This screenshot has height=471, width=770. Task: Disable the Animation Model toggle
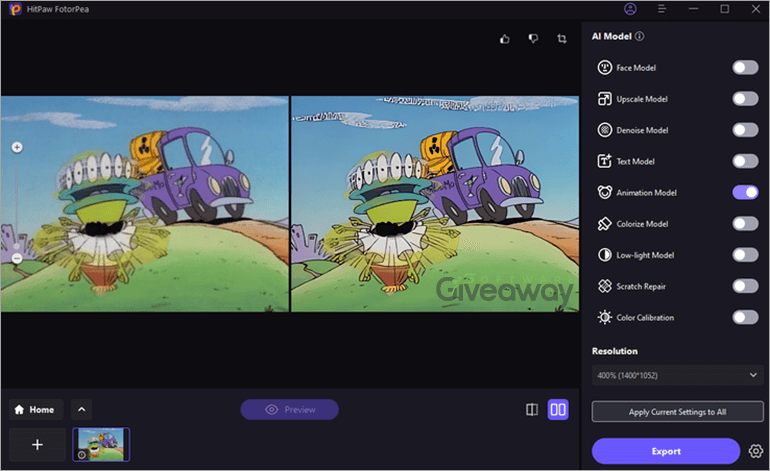(745, 193)
